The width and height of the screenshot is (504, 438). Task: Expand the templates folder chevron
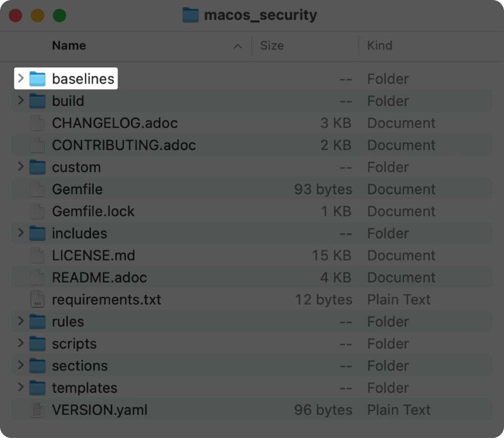[21, 387]
